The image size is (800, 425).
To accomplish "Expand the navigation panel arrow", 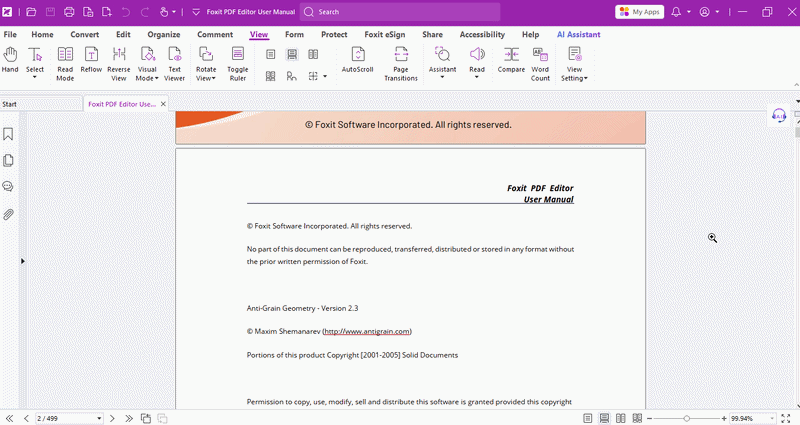I will tap(22, 261).
